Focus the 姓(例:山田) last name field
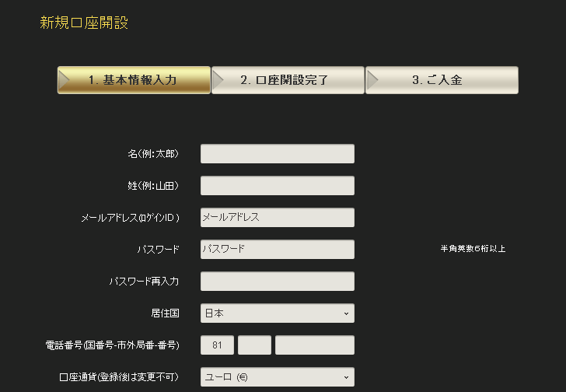566x392 pixels. [x=278, y=186]
